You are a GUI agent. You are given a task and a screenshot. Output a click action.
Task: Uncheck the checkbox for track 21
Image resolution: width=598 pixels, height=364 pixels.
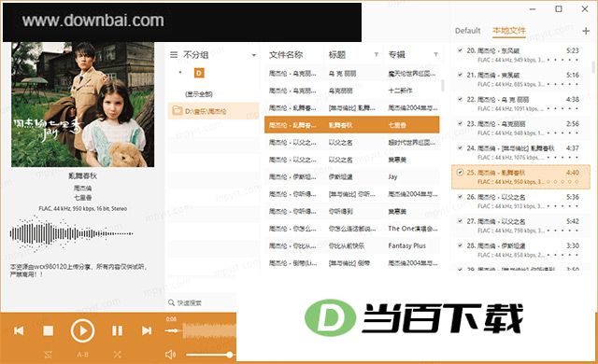pos(460,75)
